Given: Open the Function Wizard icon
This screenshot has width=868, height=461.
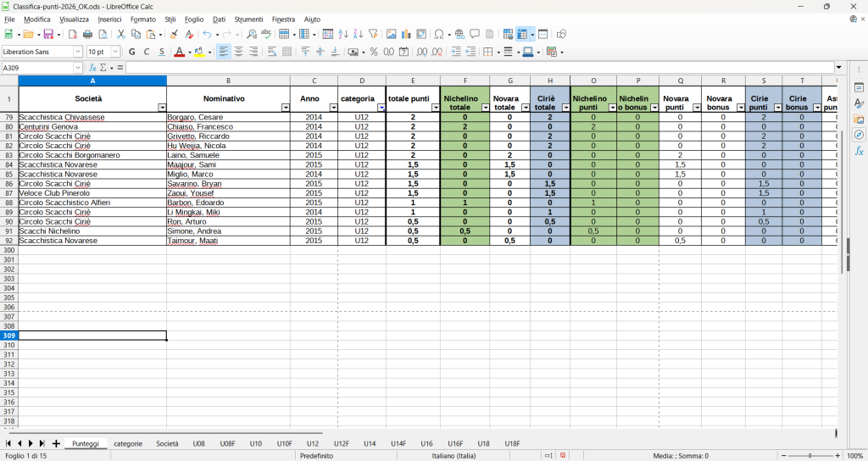Looking at the screenshot, I should tap(93, 68).
